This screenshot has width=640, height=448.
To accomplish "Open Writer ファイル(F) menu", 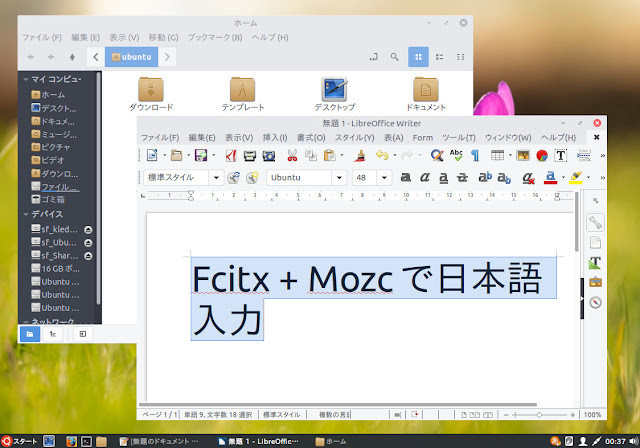I will pos(160,138).
